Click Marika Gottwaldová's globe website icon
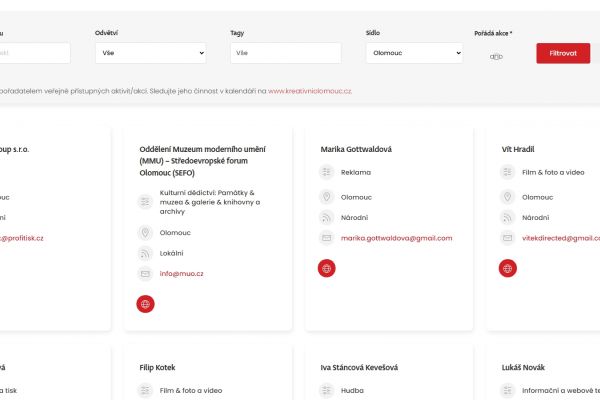This screenshot has height=400, width=600. pyautogui.click(x=327, y=268)
